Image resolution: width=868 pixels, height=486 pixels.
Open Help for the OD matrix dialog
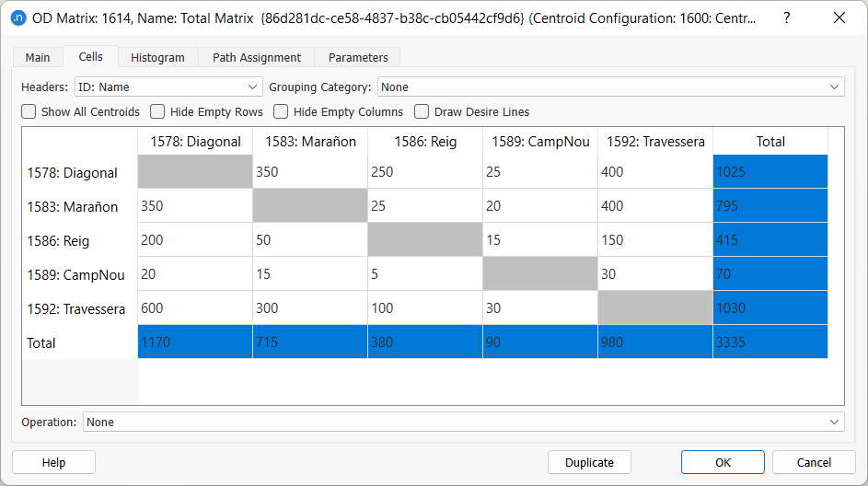point(53,462)
